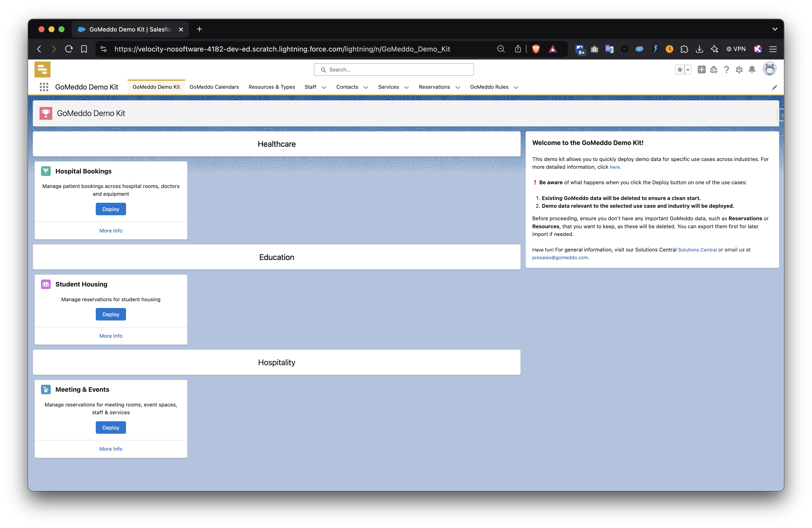Click the global actions plus icon
Viewport: 812px width, 528px height.
(701, 69)
